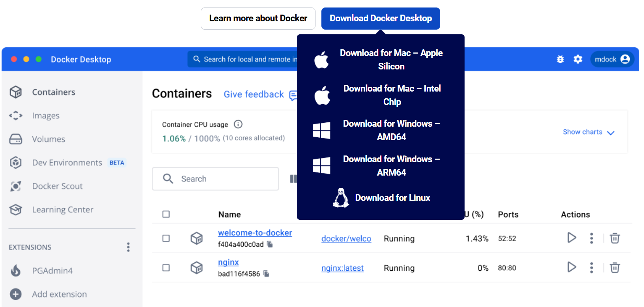
Task: Click the Apple logo beside Mac Apple Silicon
Action: pos(321,60)
